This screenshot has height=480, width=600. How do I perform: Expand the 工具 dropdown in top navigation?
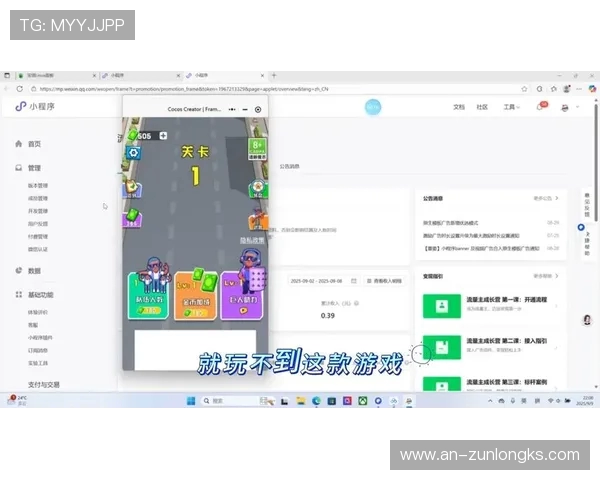coord(512,107)
